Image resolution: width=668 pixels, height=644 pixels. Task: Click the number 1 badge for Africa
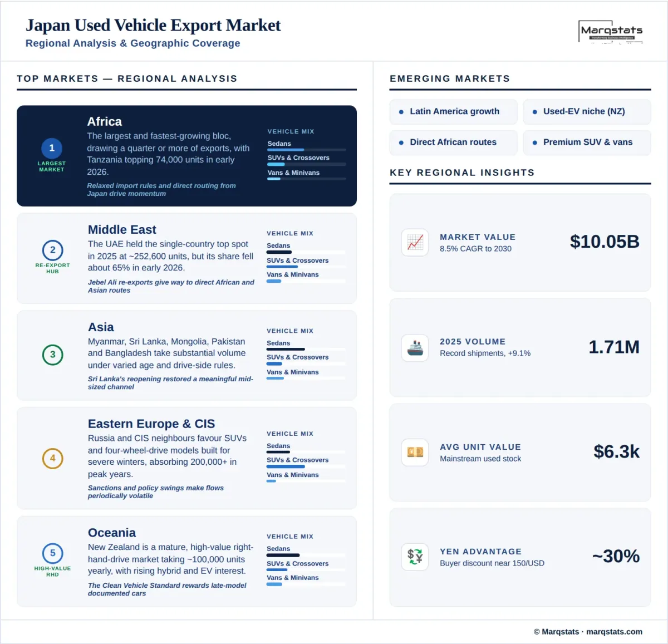coord(52,148)
